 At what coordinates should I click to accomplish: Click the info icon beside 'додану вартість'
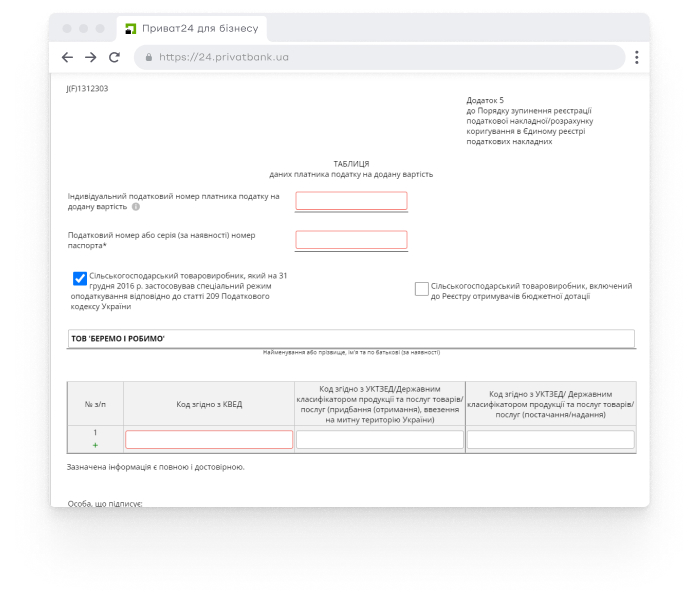coord(136,207)
